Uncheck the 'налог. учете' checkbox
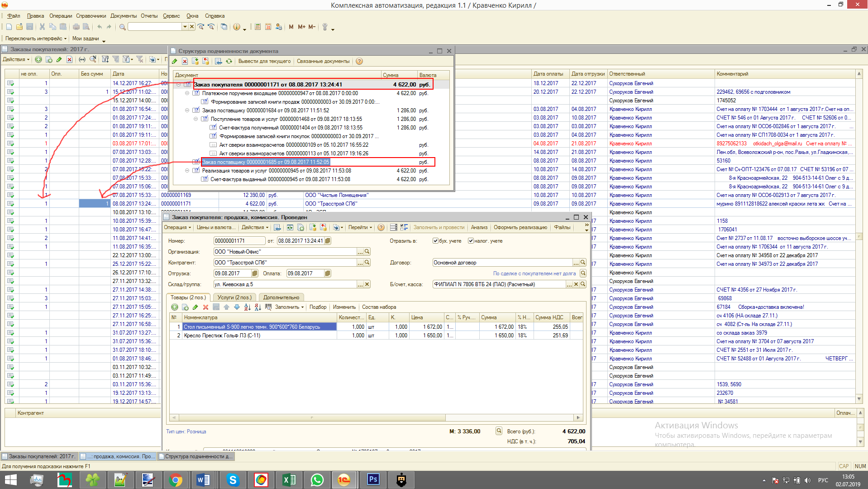The image size is (868, 489). point(471,241)
